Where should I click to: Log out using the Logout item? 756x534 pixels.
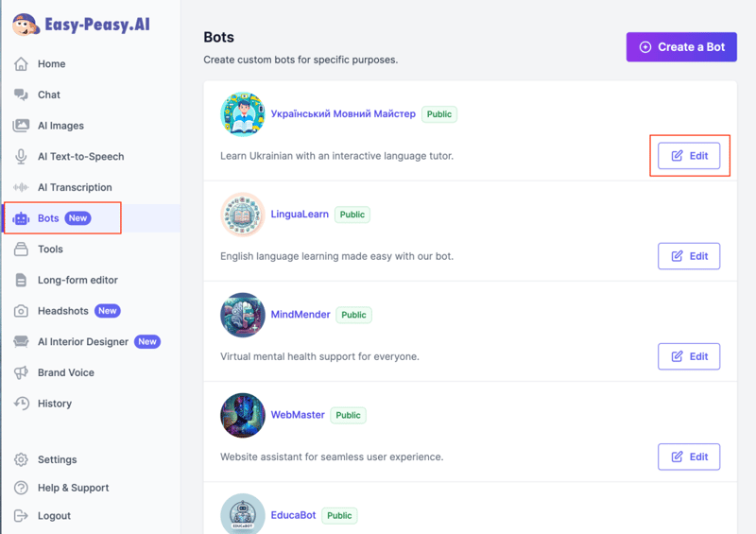(x=54, y=516)
